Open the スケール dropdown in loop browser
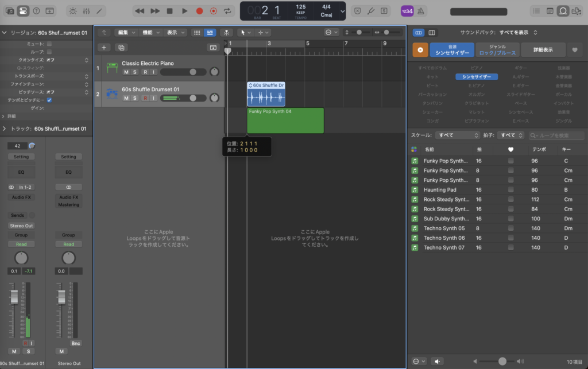Screen dimensions: 588x369 click(x=458, y=135)
